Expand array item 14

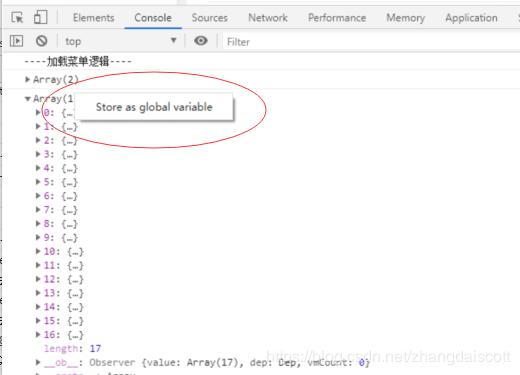click(x=38, y=307)
